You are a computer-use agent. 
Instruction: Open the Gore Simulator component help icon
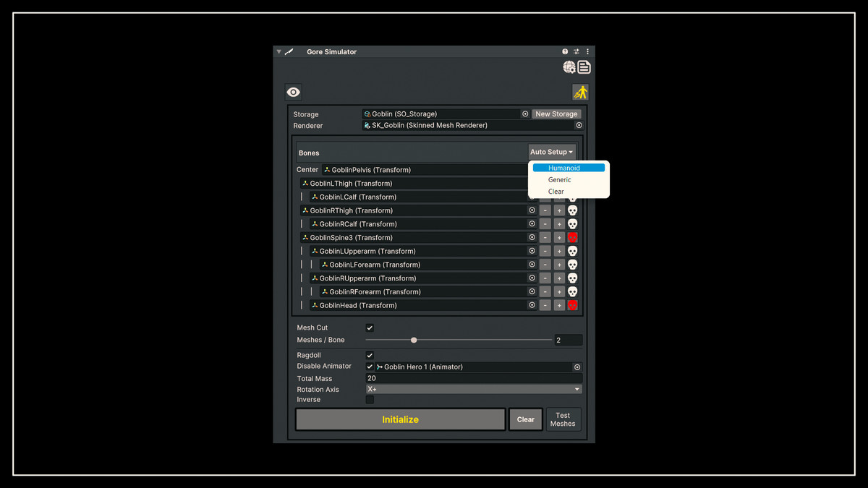click(565, 52)
